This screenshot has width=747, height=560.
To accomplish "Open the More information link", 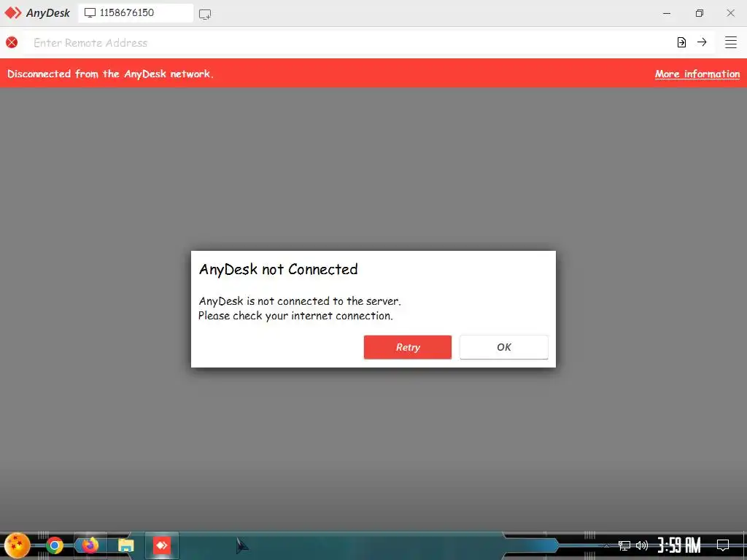I will pyautogui.click(x=697, y=74).
